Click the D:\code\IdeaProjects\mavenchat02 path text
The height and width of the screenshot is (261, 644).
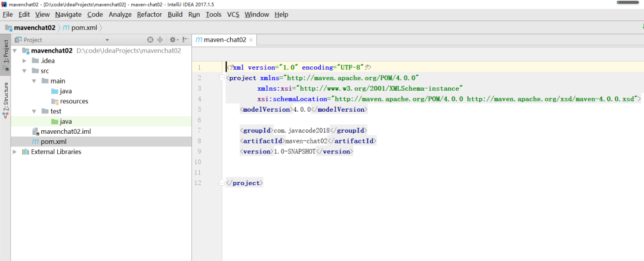pos(129,51)
